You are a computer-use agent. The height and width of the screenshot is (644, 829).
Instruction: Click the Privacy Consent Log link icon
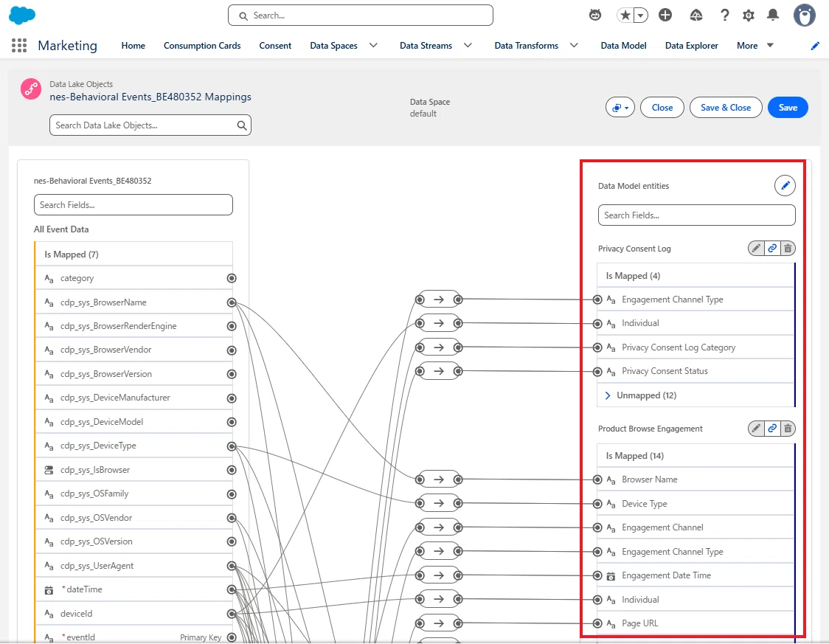pos(772,249)
